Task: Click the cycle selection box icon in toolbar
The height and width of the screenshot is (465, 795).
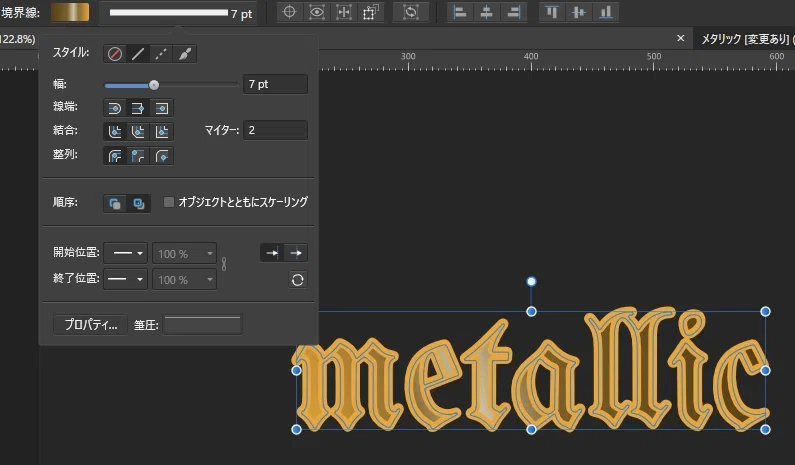Action: 411,12
